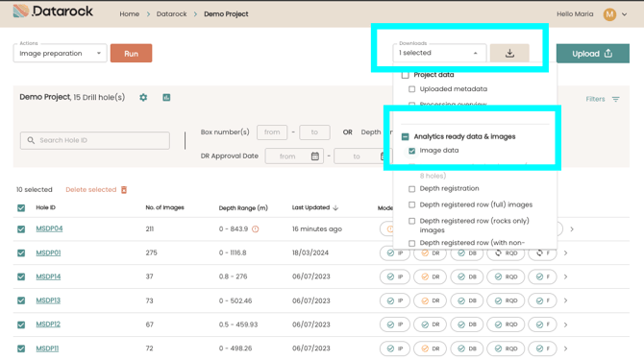This screenshot has height=360, width=644.
Task: Open the MSDP01 hole link
Action: 48,252
